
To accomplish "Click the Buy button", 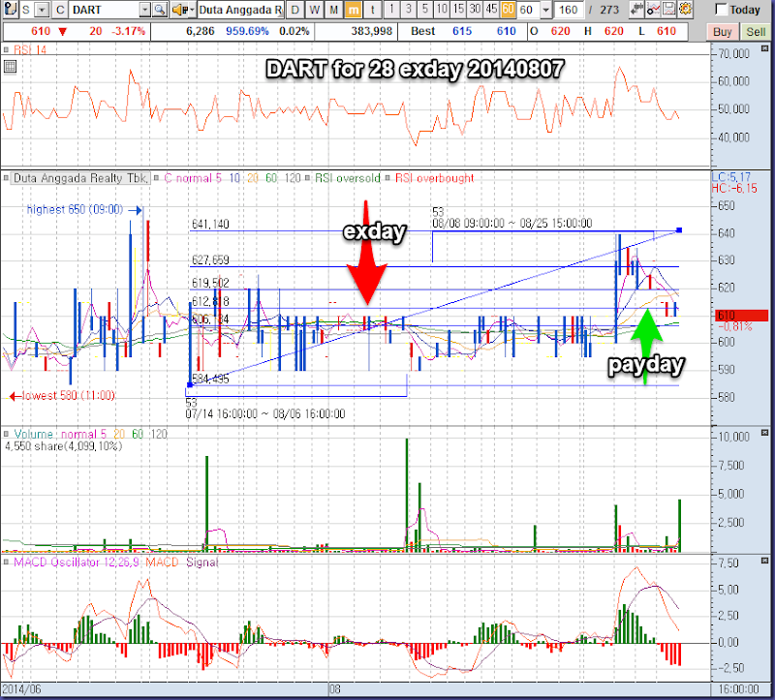I will [x=722, y=32].
